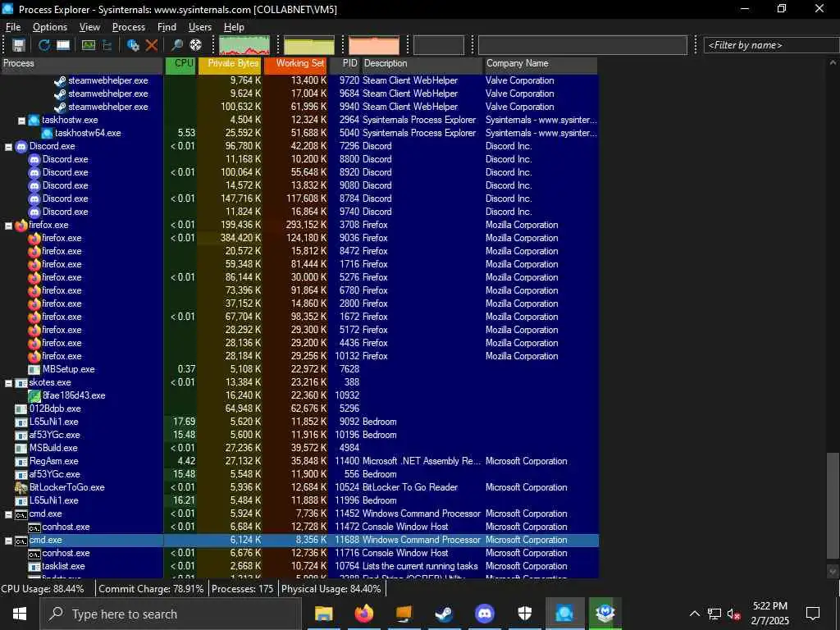Sort by Private Bytes column header
The height and width of the screenshot is (630, 840).
tap(231, 64)
